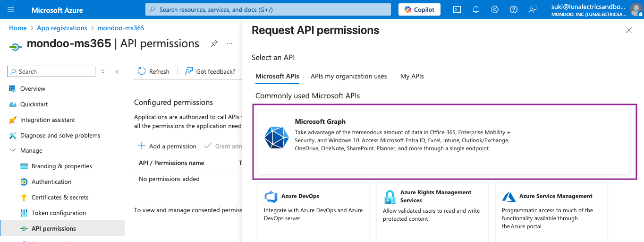The height and width of the screenshot is (242, 644).
Task: Click the Azure Service Management icon
Action: tap(508, 197)
